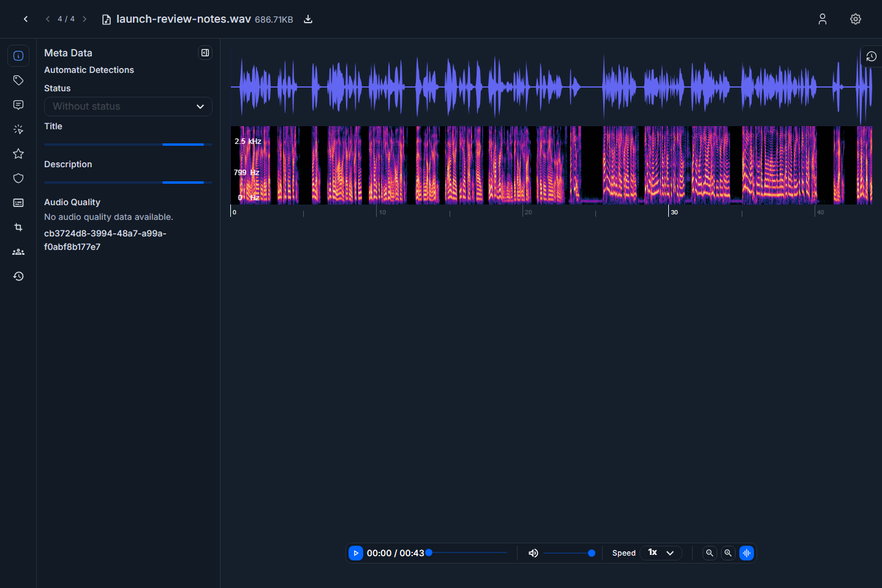The width and height of the screenshot is (882, 588).
Task: Zoom in the waveform
Action: [728, 553]
